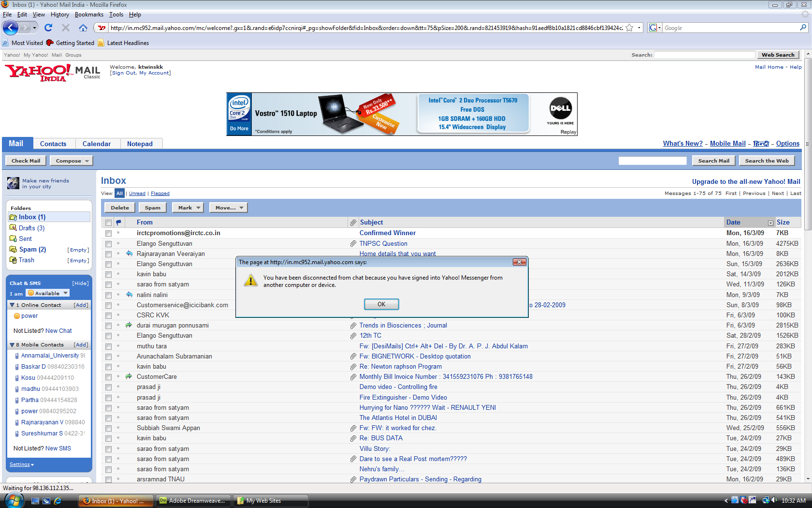Open the Available status dropdown
The image size is (812, 508).
point(48,293)
